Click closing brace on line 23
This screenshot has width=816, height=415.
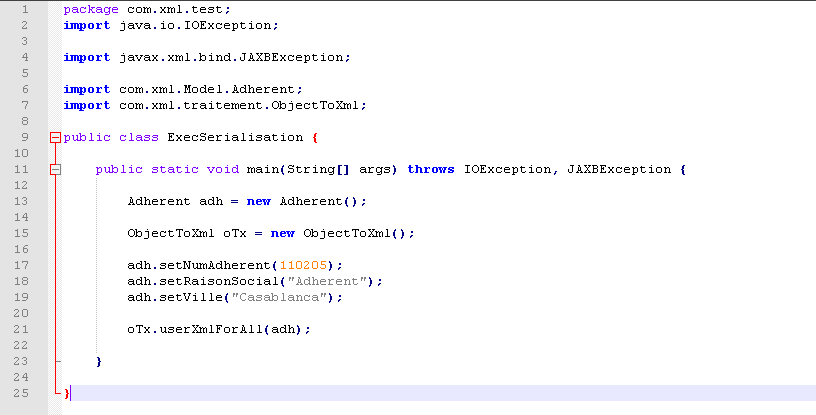pyautogui.click(x=99, y=361)
